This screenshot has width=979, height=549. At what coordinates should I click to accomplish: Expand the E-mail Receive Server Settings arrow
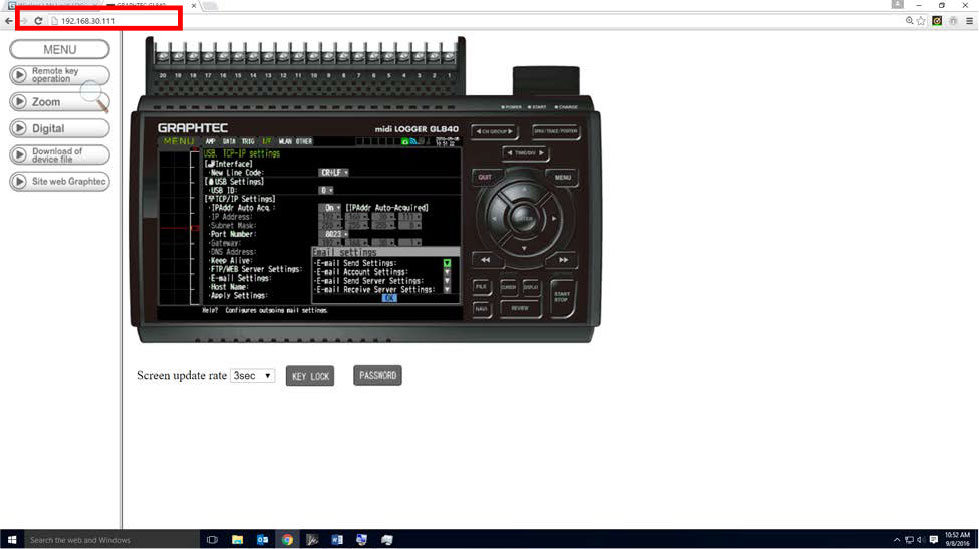coord(447,290)
